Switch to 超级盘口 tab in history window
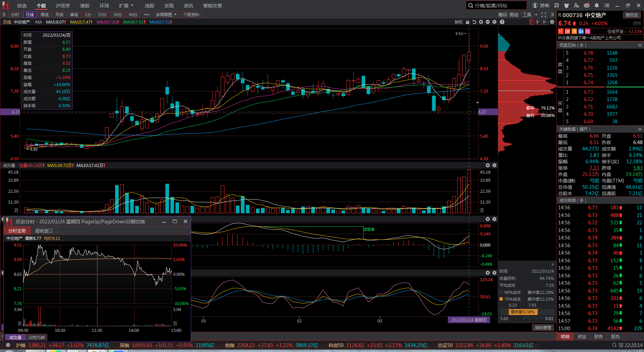The width and height of the screenshot is (644, 352). tap(44, 231)
